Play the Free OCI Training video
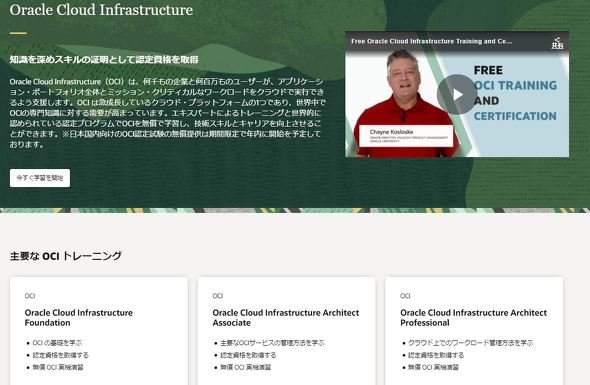Viewport: 590px width, 385px height. (457, 94)
